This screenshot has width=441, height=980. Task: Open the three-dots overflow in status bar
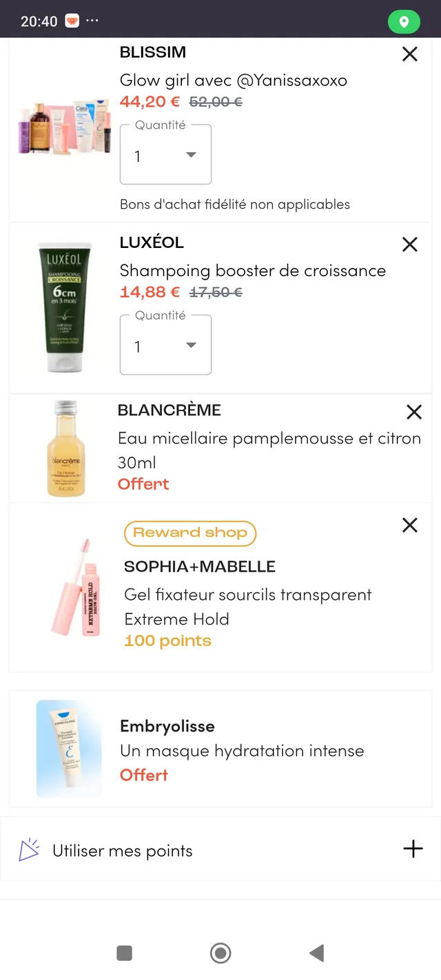pos(92,21)
